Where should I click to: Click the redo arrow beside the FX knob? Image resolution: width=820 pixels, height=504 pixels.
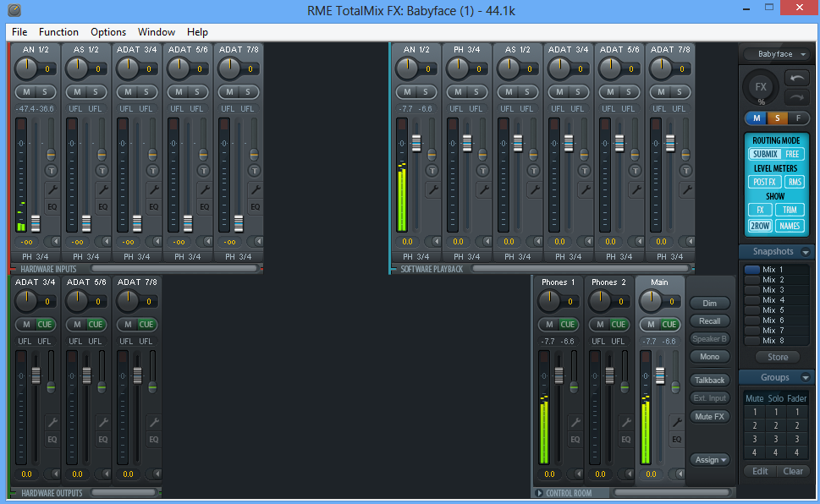(x=796, y=96)
